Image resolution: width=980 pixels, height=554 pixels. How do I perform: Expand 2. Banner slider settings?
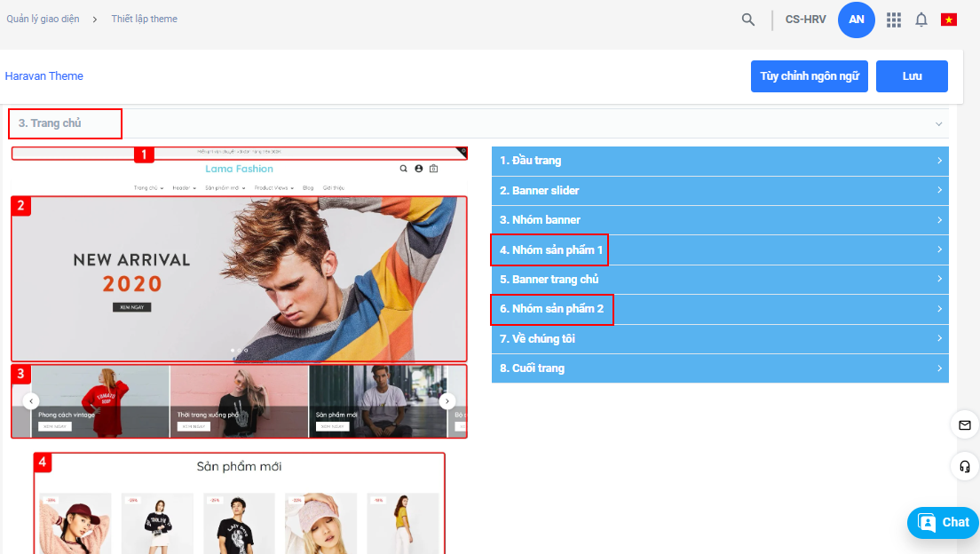(719, 191)
